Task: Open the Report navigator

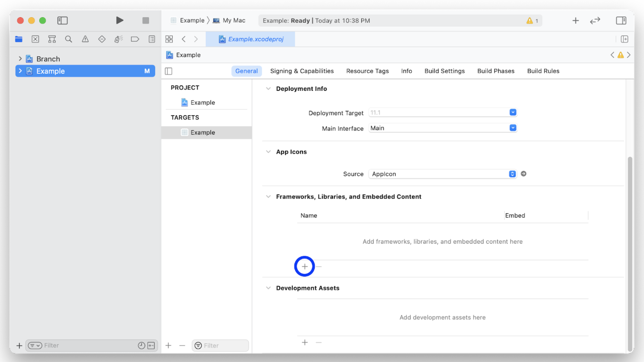Action: [x=152, y=39]
